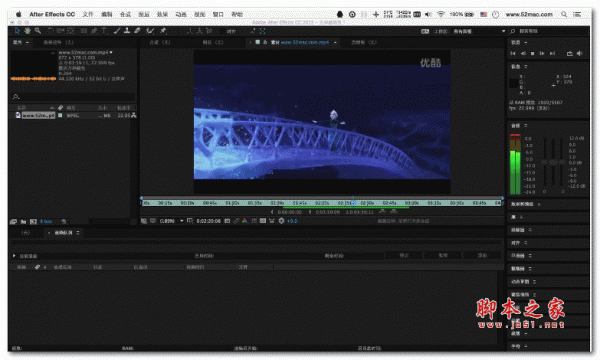The width and height of the screenshot is (600, 360).
Task: Select the Pan Behind anchor point tool
Action: point(71,31)
